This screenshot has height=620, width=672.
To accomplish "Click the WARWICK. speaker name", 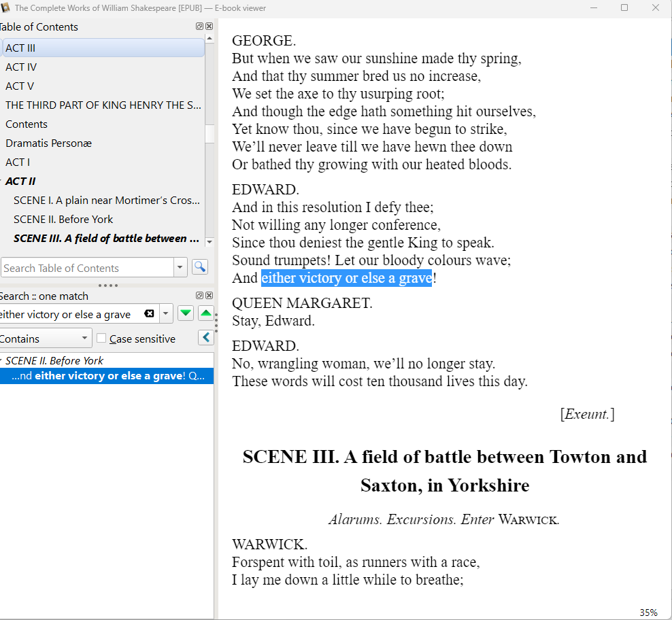I will (269, 544).
